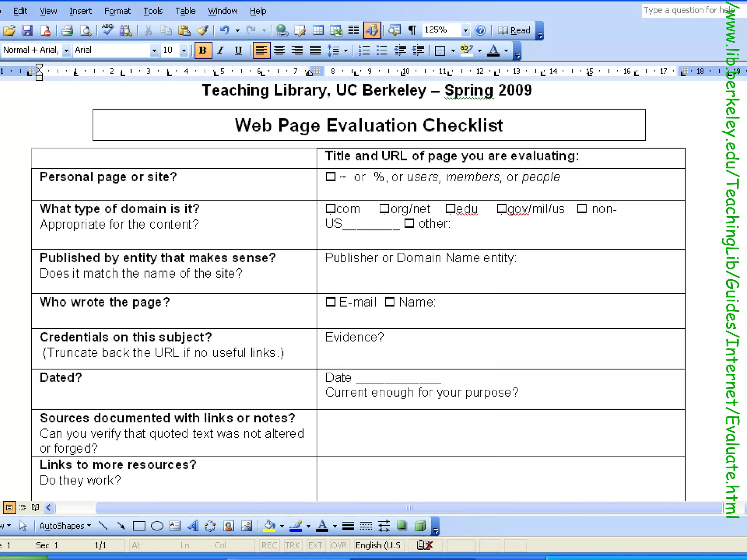Insert a Text Box from the drawing toolbar
This screenshot has width=747, height=560.
175,526
